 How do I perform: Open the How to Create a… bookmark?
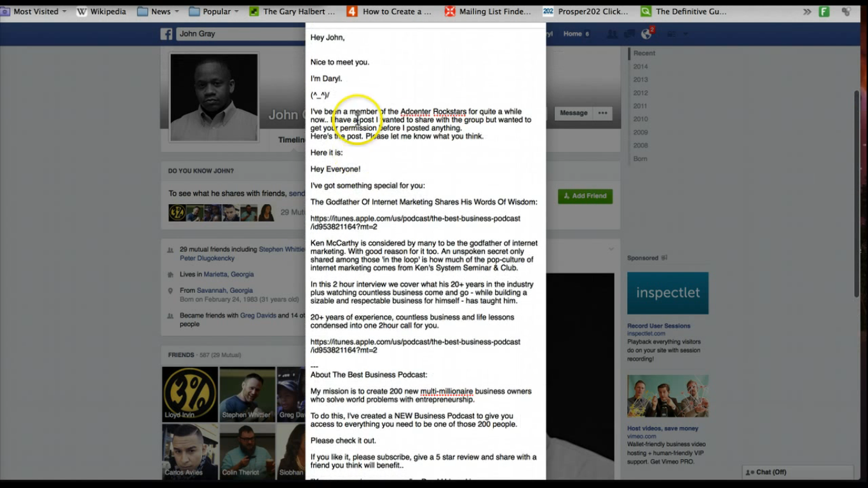(x=389, y=11)
